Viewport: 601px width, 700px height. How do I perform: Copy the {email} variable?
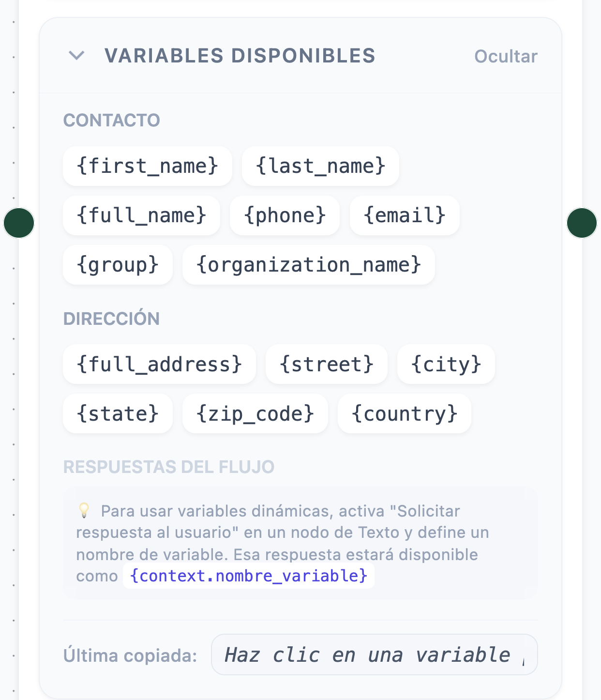405,215
